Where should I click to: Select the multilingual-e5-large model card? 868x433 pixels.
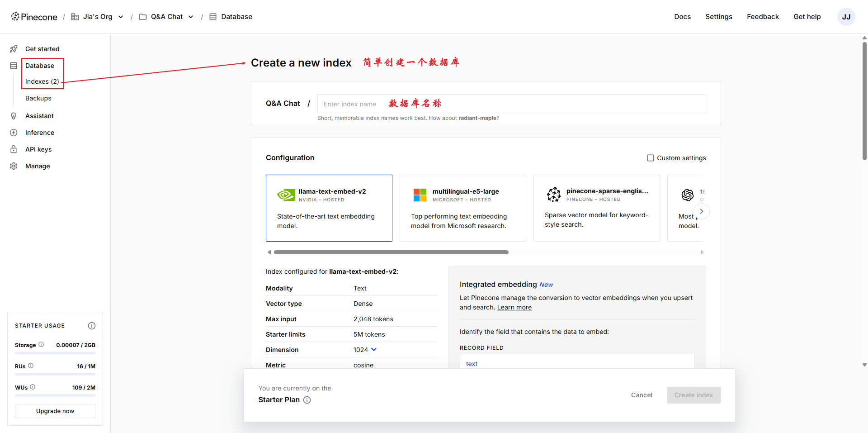click(463, 208)
